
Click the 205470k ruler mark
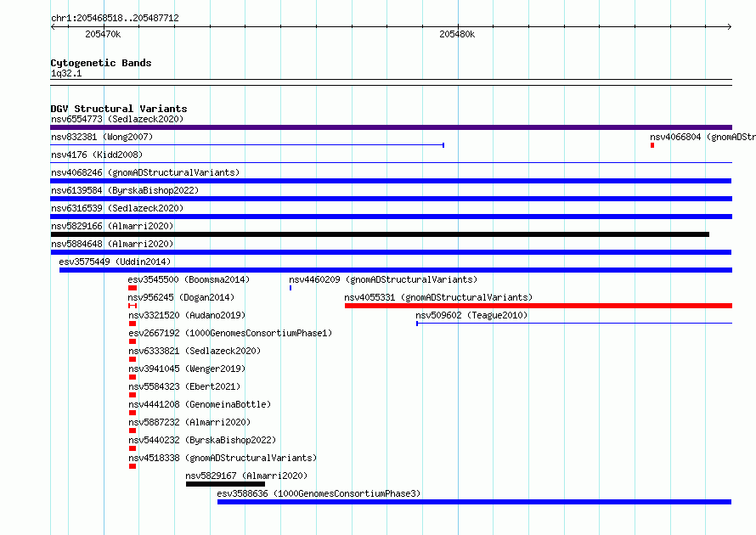103,34
